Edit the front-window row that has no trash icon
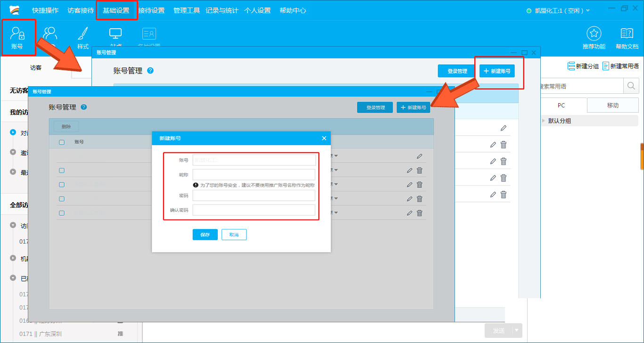The height and width of the screenshot is (343, 644). coord(420,156)
